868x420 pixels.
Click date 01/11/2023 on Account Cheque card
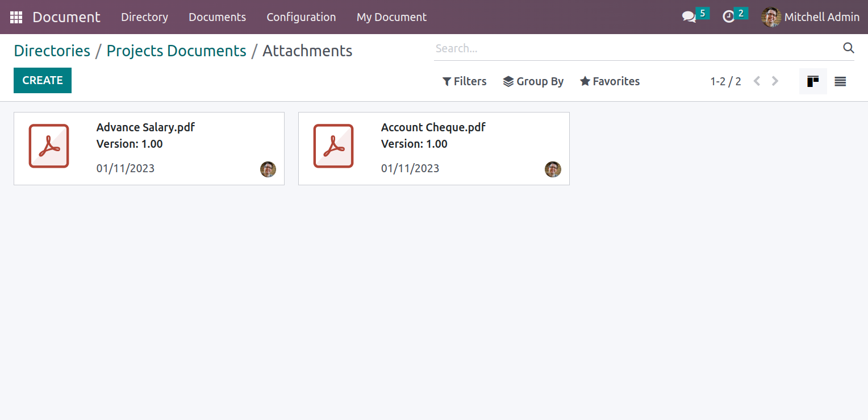(x=410, y=168)
